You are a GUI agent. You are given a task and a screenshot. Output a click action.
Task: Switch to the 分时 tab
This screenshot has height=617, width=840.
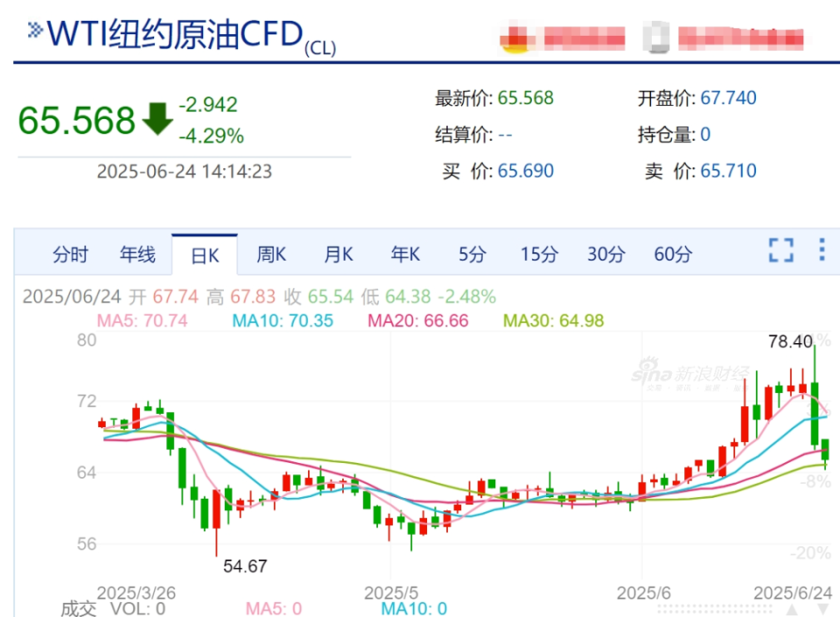[70, 254]
